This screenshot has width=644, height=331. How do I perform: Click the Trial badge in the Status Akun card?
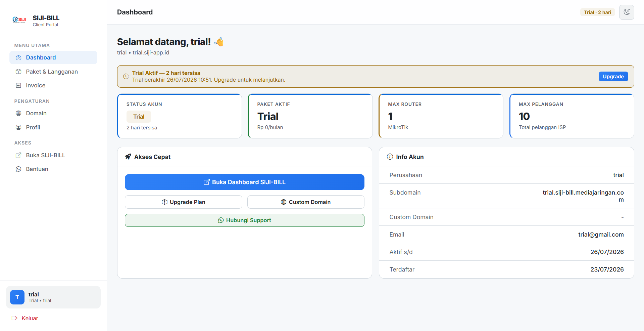tap(139, 117)
